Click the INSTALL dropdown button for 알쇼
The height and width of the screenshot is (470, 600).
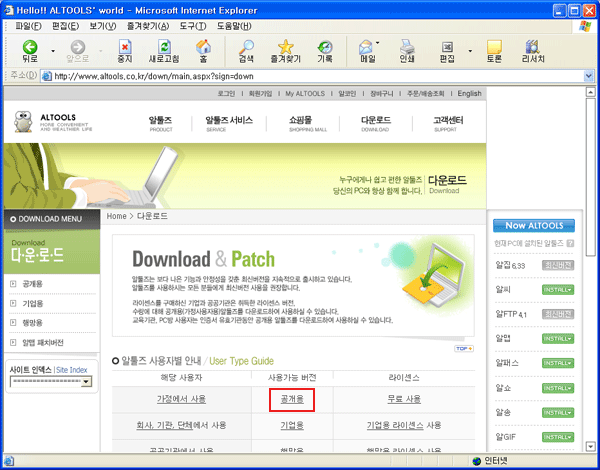click(558, 388)
